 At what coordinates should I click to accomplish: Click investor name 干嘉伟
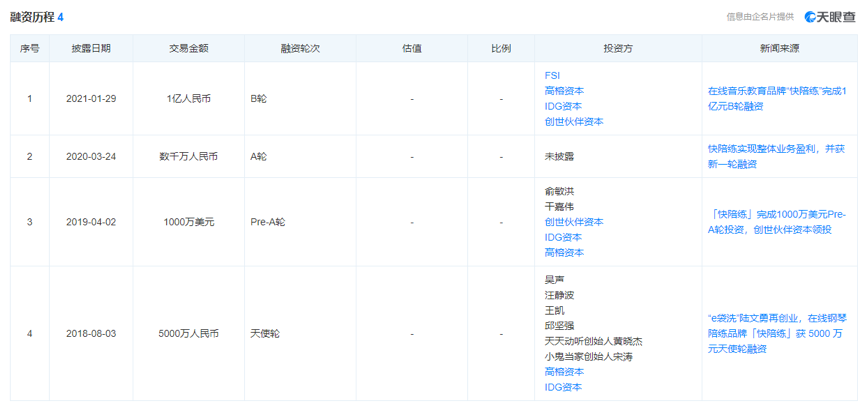(559, 206)
